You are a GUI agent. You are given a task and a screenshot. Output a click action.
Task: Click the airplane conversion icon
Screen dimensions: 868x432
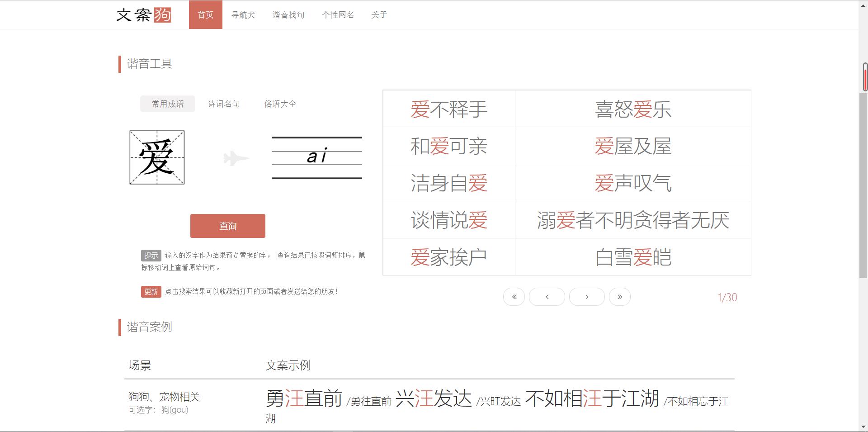(x=236, y=158)
